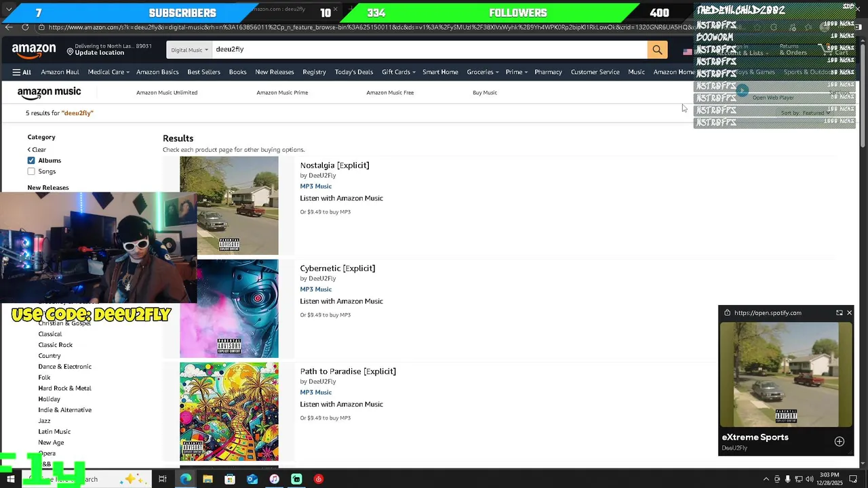Open the Cybernetic [Explicit] album link

(337, 268)
